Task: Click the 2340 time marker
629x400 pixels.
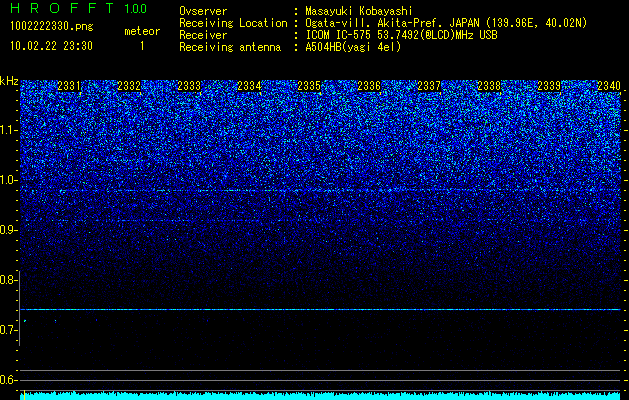Action: (x=609, y=86)
